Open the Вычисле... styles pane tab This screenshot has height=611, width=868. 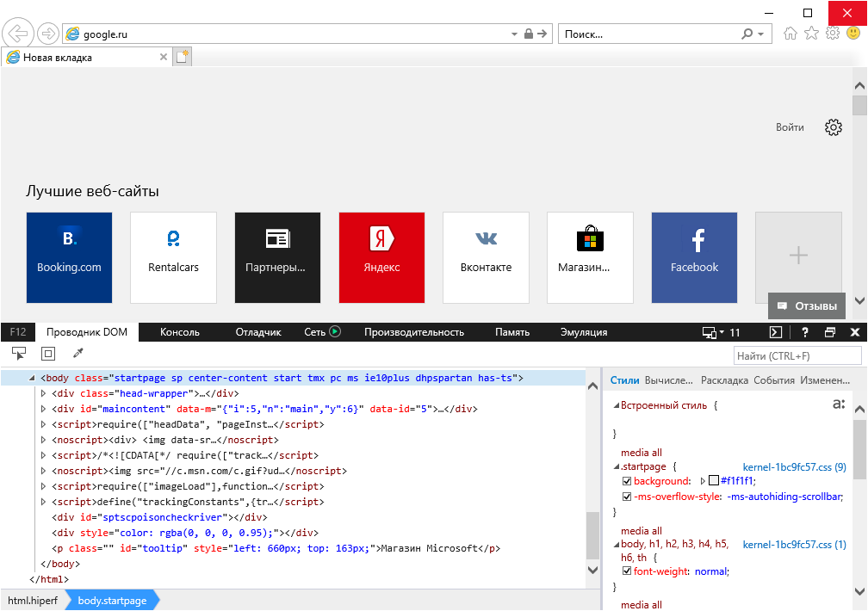[x=669, y=380]
